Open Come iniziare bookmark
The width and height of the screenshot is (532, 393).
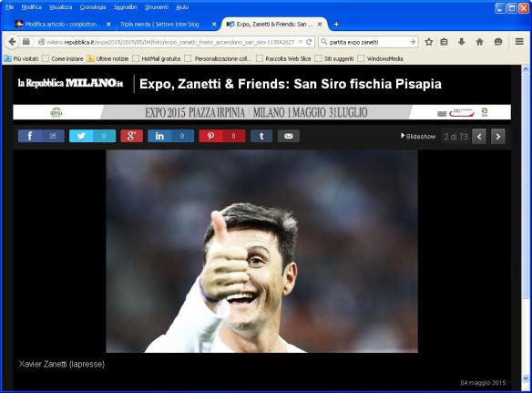pyautogui.click(x=63, y=58)
